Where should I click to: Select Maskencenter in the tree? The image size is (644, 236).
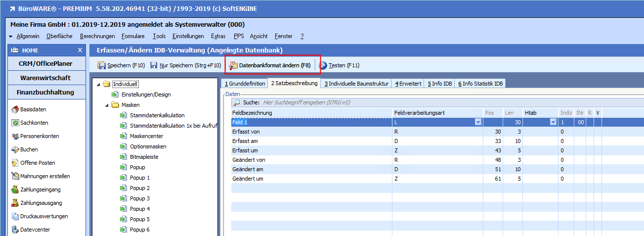coord(146,136)
